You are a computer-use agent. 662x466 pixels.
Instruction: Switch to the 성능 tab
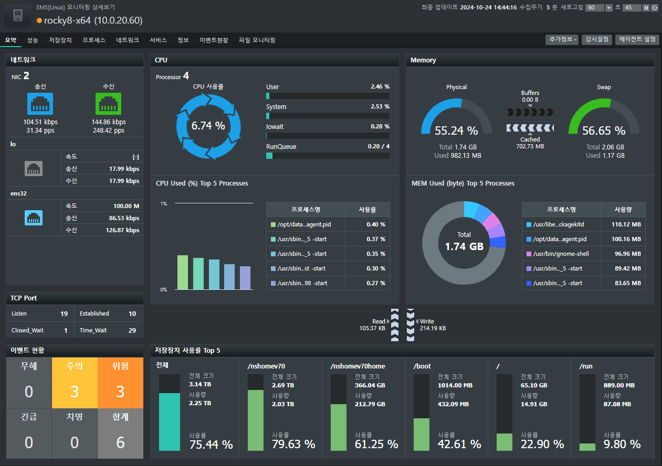tap(32, 41)
